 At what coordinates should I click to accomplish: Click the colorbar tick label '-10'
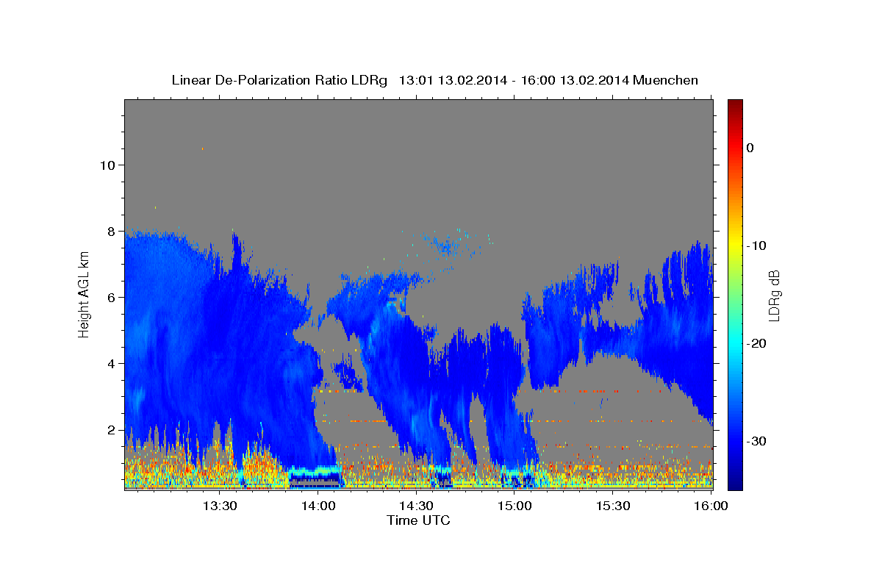click(757, 245)
